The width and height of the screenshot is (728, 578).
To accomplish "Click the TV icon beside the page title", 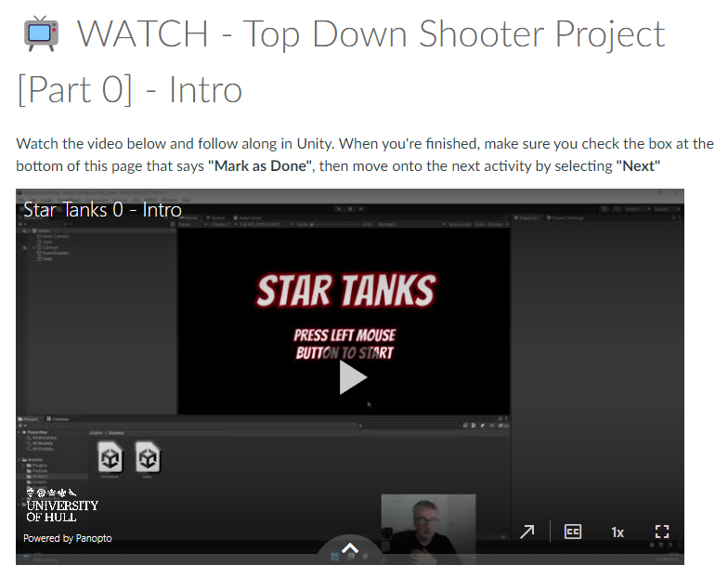I will pyautogui.click(x=41, y=34).
